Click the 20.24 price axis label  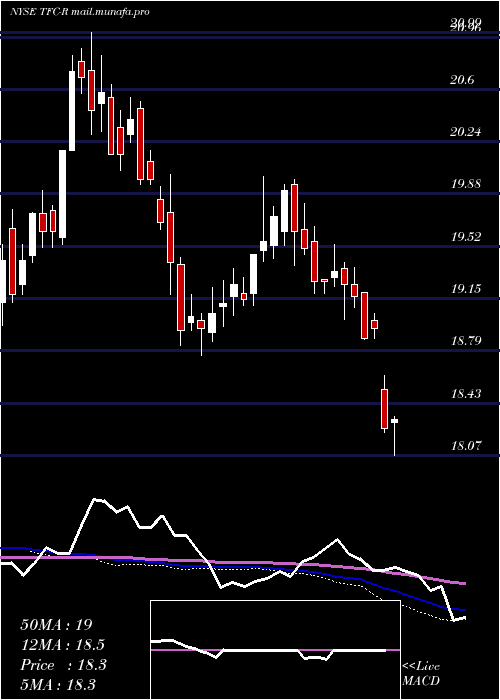[x=466, y=132]
